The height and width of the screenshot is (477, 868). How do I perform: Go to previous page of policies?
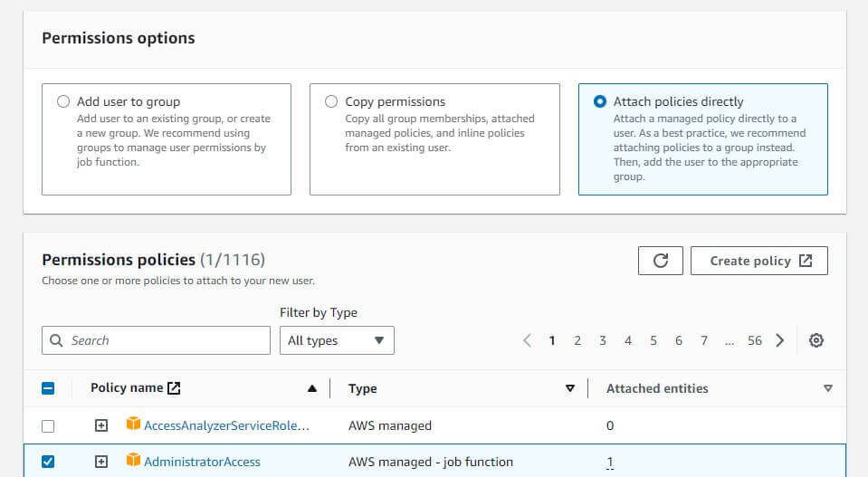click(x=527, y=340)
